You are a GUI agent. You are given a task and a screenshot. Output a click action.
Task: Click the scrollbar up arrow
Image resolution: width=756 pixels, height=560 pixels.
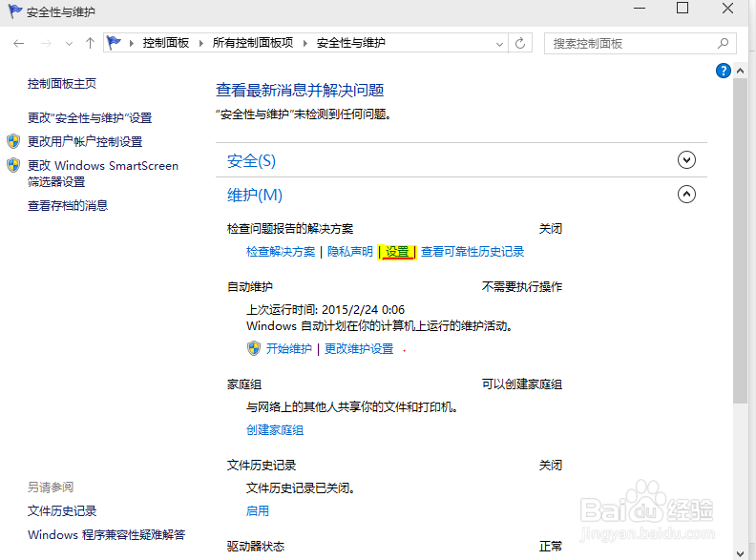coord(740,71)
